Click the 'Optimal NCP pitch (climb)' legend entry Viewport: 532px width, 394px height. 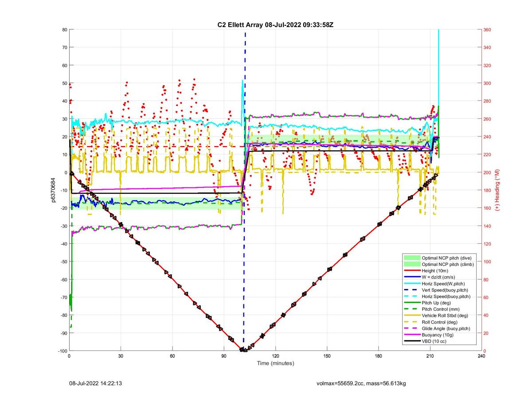point(448,264)
